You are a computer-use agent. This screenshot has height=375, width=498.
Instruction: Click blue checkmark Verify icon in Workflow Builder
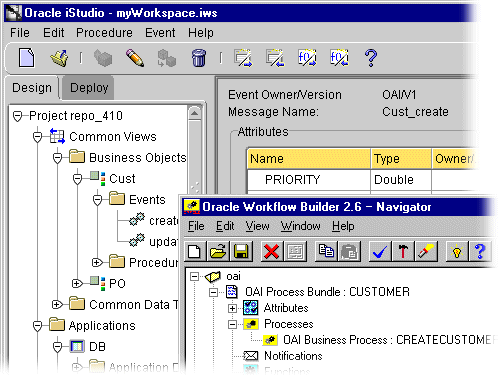(380, 251)
